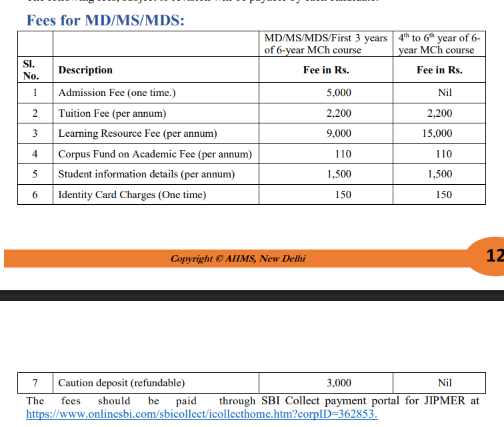The height and width of the screenshot is (427, 504).
Task: Click the "Identity Card Charges (One time)" cell
Action: 132,195
